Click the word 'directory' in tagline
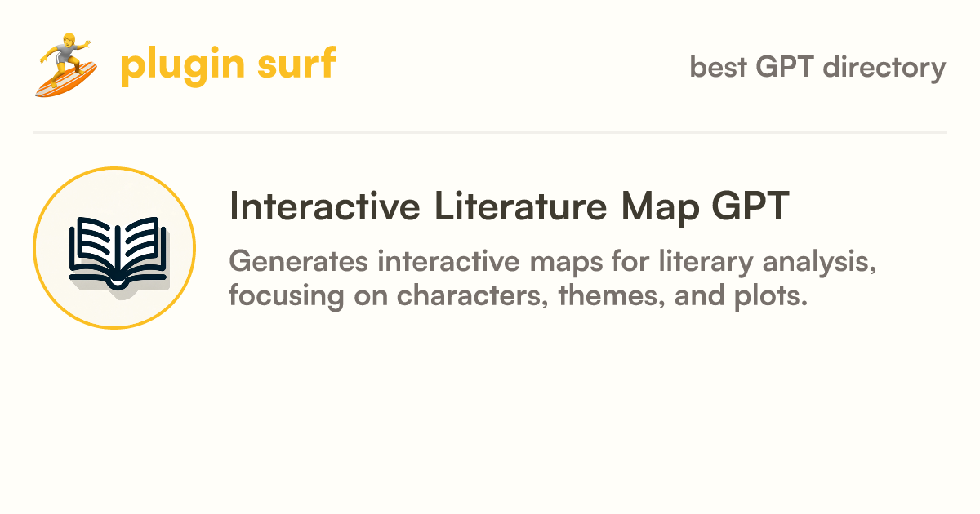 tap(884, 67)
